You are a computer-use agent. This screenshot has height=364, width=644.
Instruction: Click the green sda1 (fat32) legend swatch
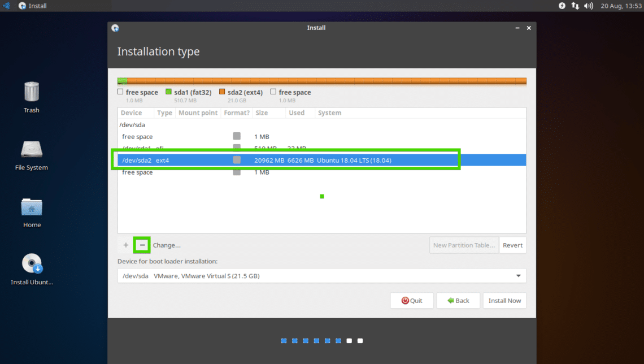[x=168, y=92]
